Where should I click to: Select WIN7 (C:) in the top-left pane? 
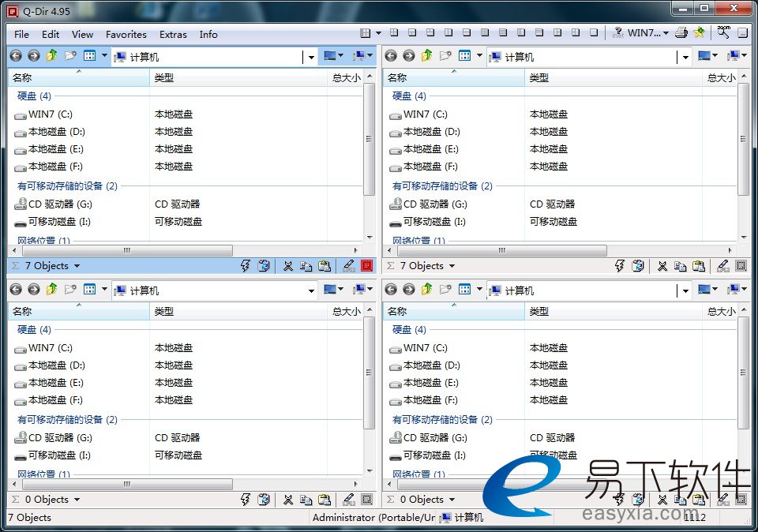tap(43, 114)
